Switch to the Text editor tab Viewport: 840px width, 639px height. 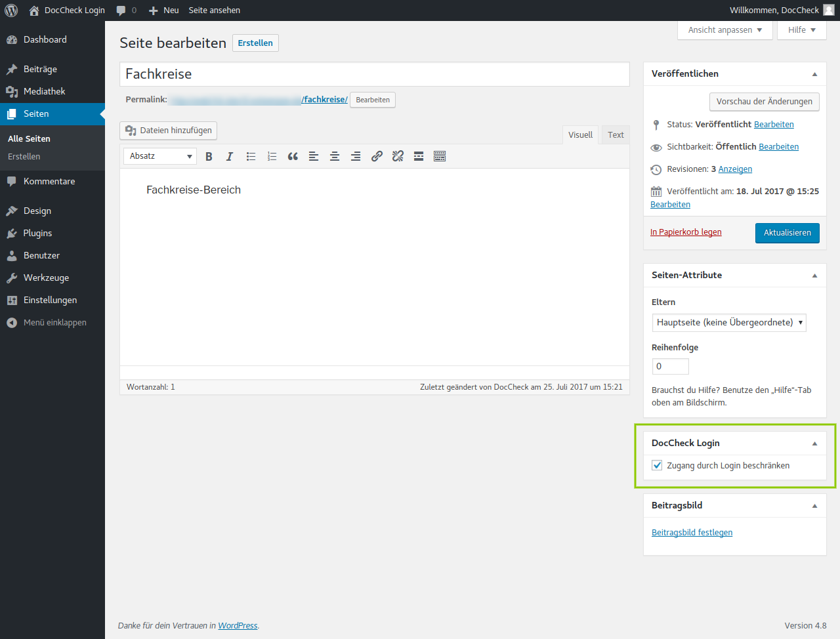point(616,135)
